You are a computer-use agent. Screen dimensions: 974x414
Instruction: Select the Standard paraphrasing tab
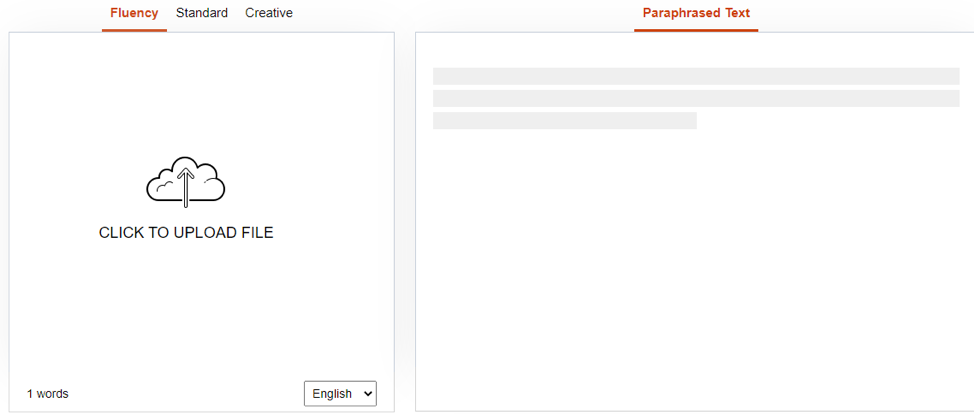point(202,13)
